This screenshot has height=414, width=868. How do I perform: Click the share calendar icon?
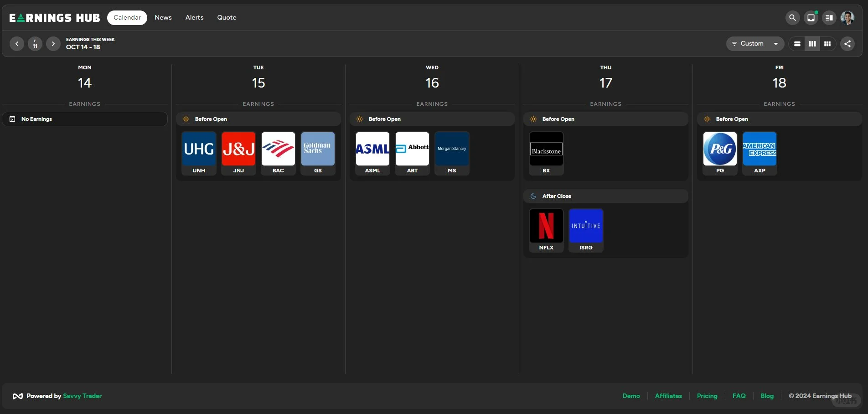pyautogui.click(x=847, y=44)
